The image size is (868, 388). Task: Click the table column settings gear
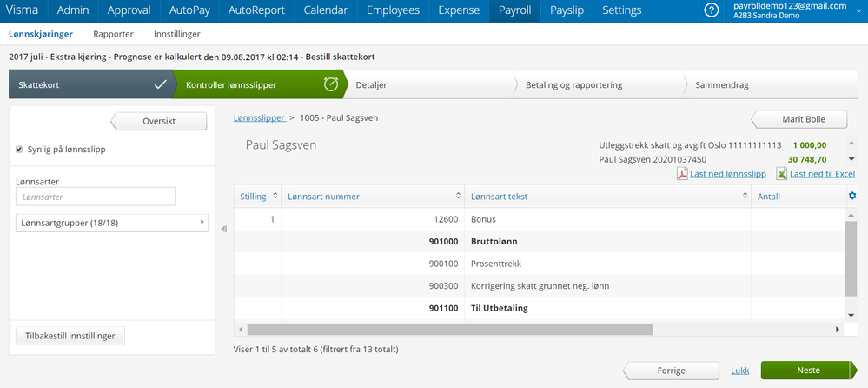(852, 196)
